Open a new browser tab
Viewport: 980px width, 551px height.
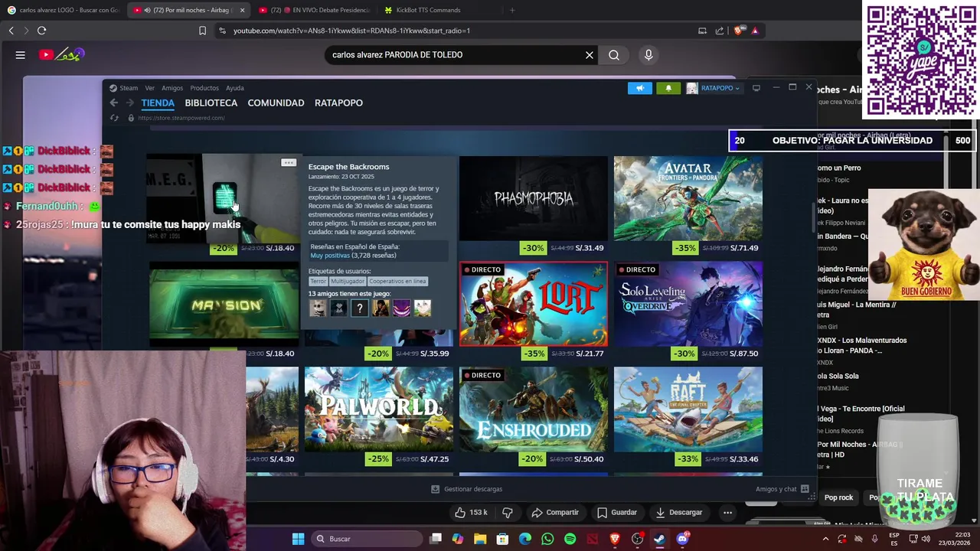click(512, 10)
